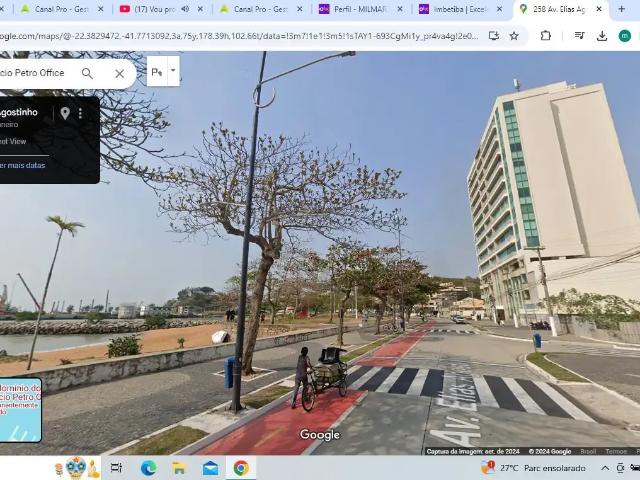Mute the YouTube tab via speaker icon
Viewport: 640px width, 480px height.
point(185,9)
